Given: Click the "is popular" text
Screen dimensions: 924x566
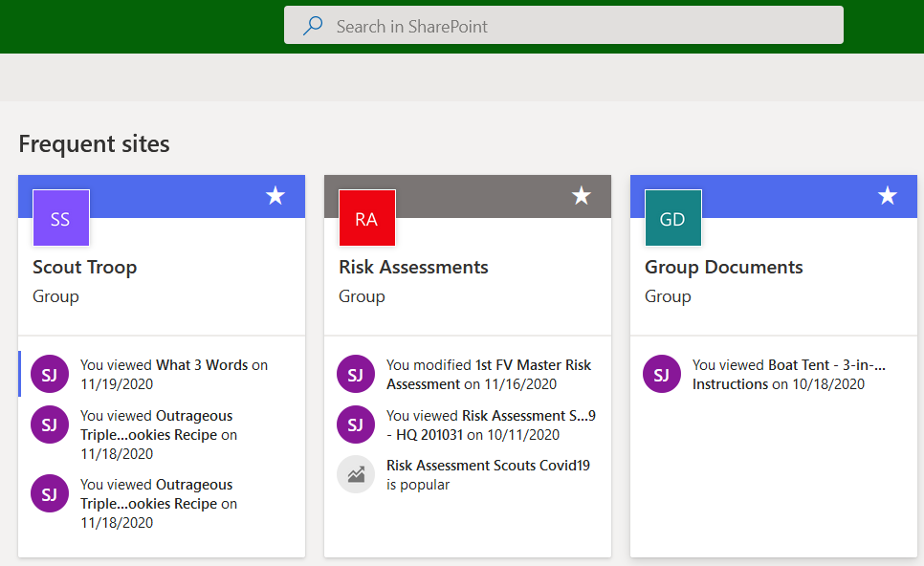Looking at the screenshot, I should tap(418, 485).
